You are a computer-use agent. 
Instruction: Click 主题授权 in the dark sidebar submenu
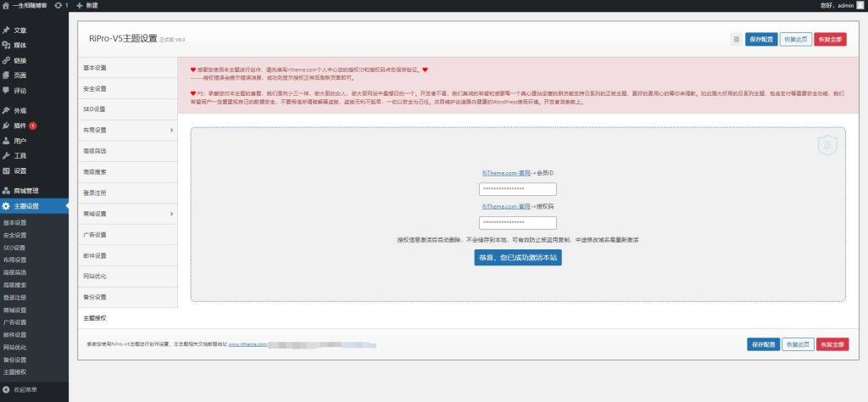[15, 372]
